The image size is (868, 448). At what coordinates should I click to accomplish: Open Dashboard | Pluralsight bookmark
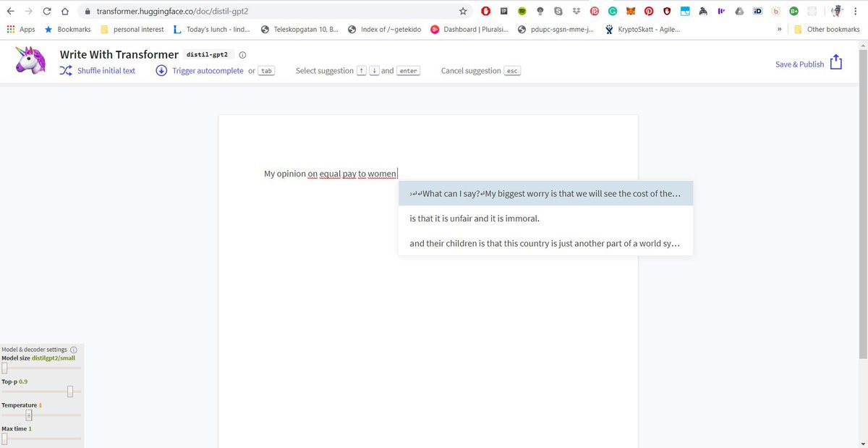[469, 30]
